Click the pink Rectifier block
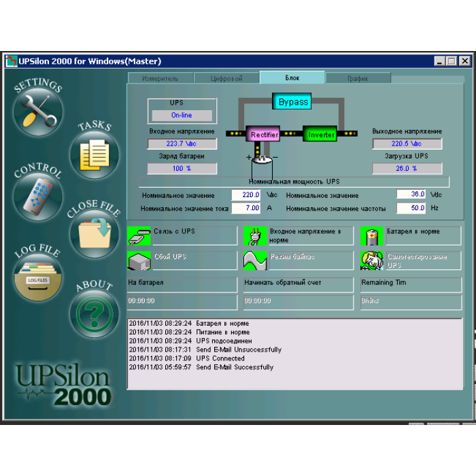 tap(264, 135)
